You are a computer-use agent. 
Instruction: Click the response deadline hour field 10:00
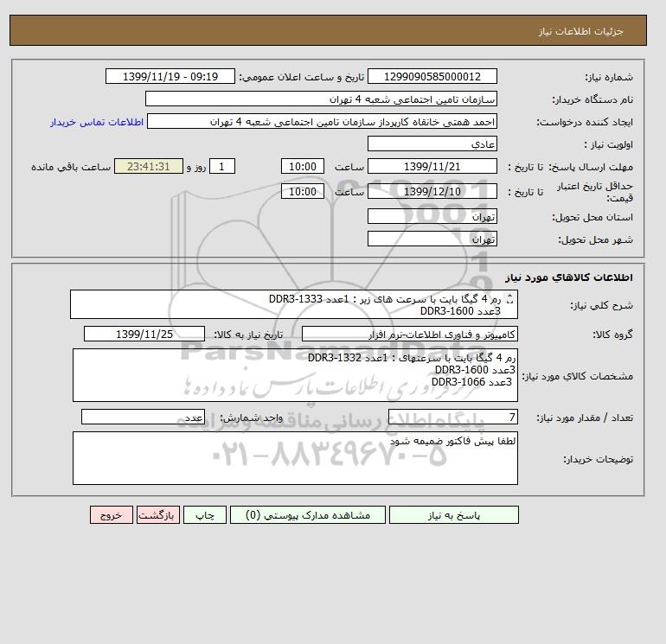click(303, 167)
